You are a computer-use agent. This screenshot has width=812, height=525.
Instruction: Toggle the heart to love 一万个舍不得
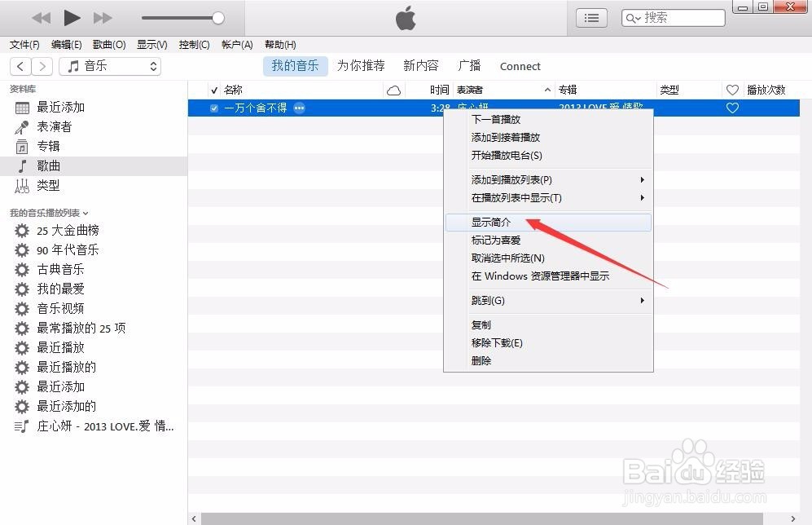point(731,108)
